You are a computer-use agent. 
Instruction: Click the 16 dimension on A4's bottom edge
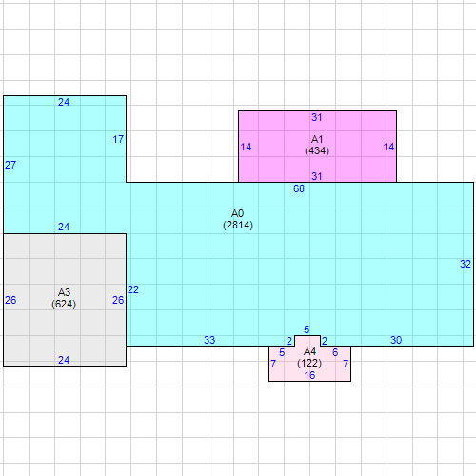point(309,376)
